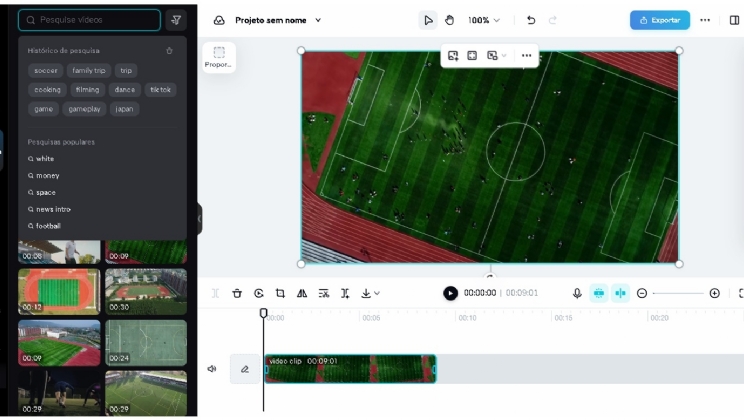Select the 'soccer' search history chip
744x420 pixels.
[46, 71]
